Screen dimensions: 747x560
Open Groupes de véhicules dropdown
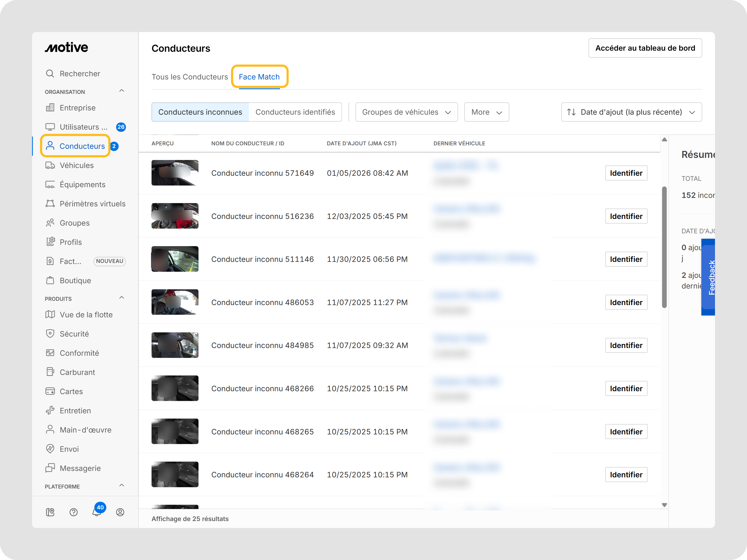(x=406, y=112)
